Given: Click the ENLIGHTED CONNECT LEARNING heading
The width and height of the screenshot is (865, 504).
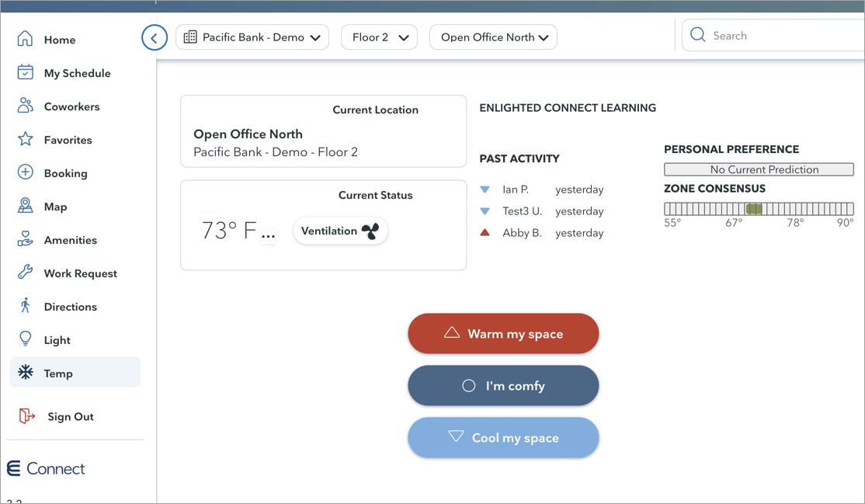Looking at the screenshot, I should [x=568, y=108].
